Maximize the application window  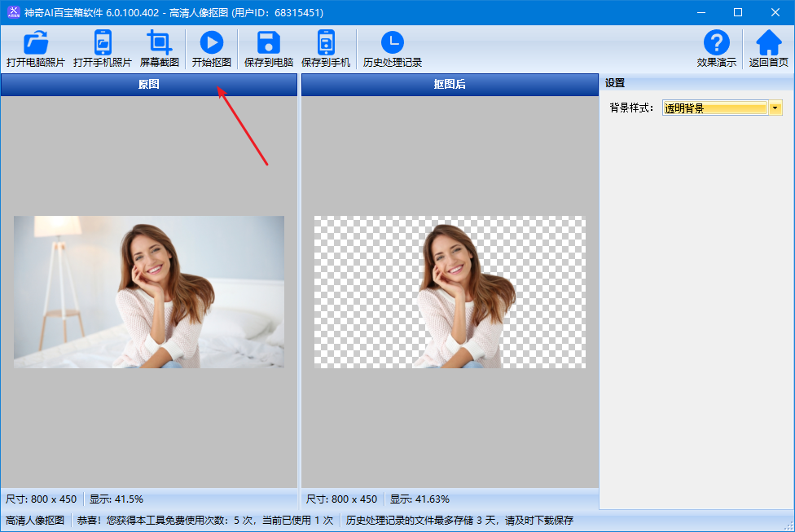pyautogui.click(x=738, y=12)
